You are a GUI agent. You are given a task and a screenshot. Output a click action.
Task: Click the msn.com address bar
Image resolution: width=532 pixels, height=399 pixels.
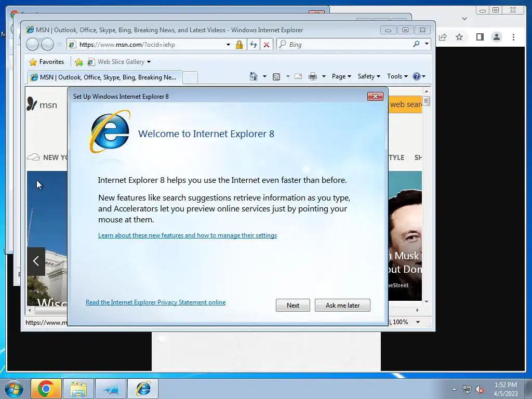(x=146, y=45)
